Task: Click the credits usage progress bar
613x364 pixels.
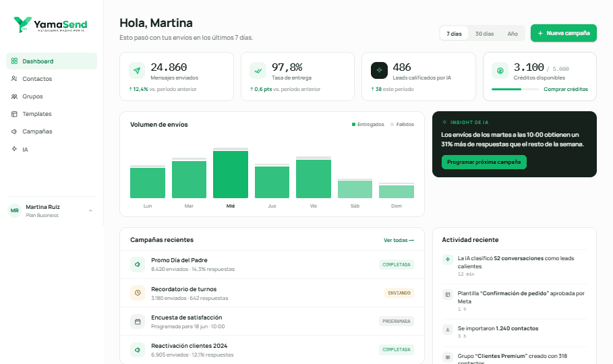Action: click(515, 89)
